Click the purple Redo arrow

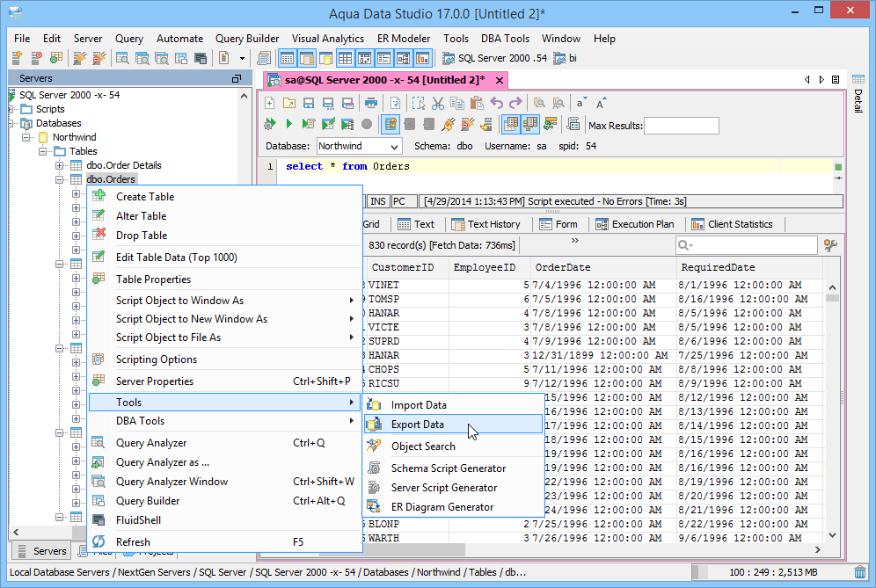[515, 103]
